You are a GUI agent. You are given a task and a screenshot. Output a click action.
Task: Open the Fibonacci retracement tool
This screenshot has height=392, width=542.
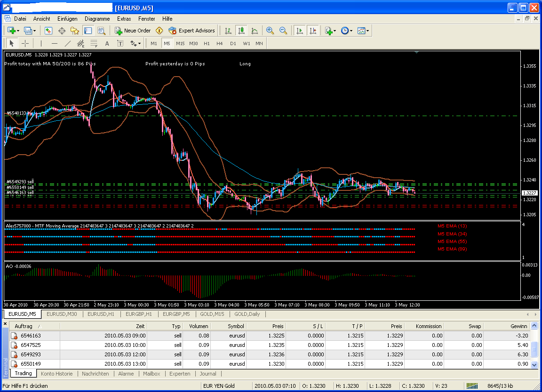(x=94, y=43)
